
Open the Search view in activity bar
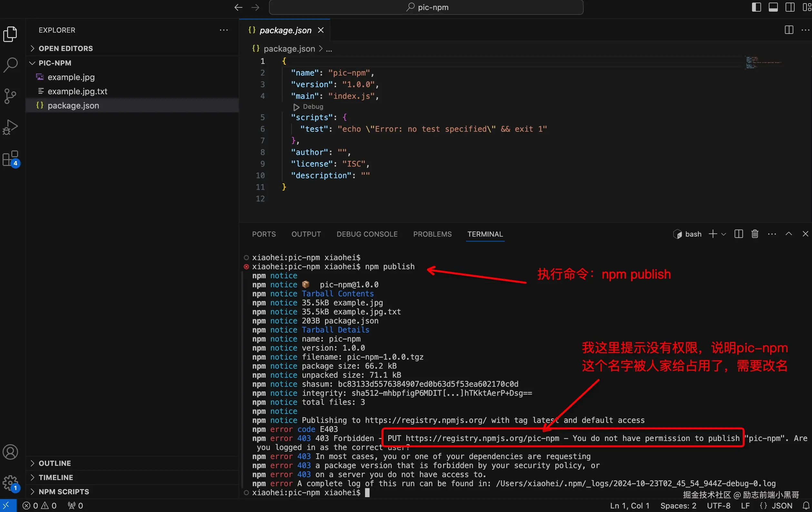click(10, 64)
